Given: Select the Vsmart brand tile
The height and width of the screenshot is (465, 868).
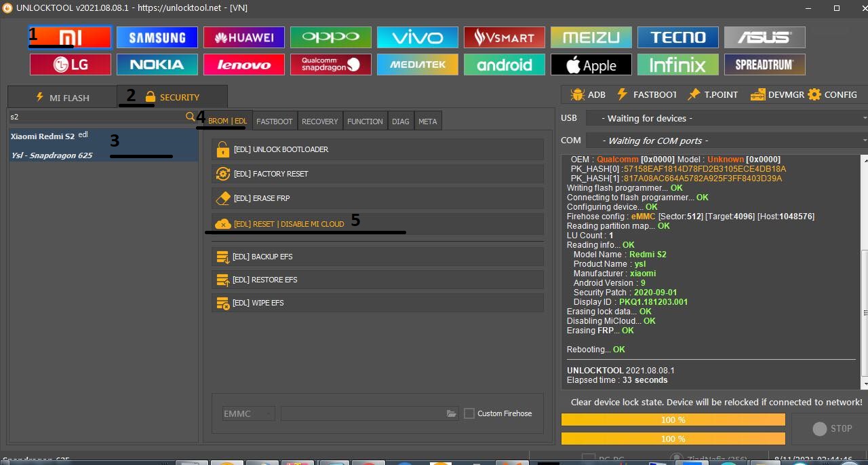Looking at the screenshot, I should (x=505, y=37).
